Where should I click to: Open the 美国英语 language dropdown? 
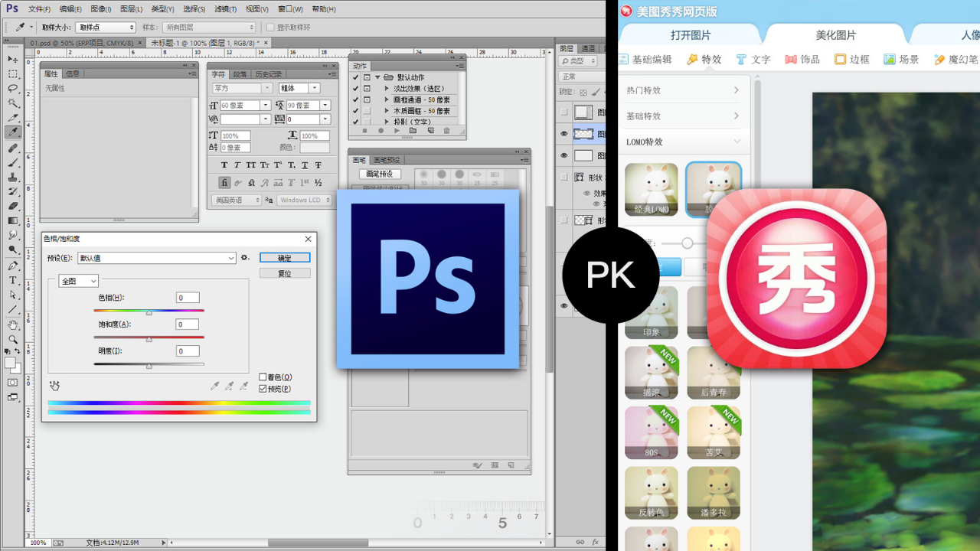[237, 200]
